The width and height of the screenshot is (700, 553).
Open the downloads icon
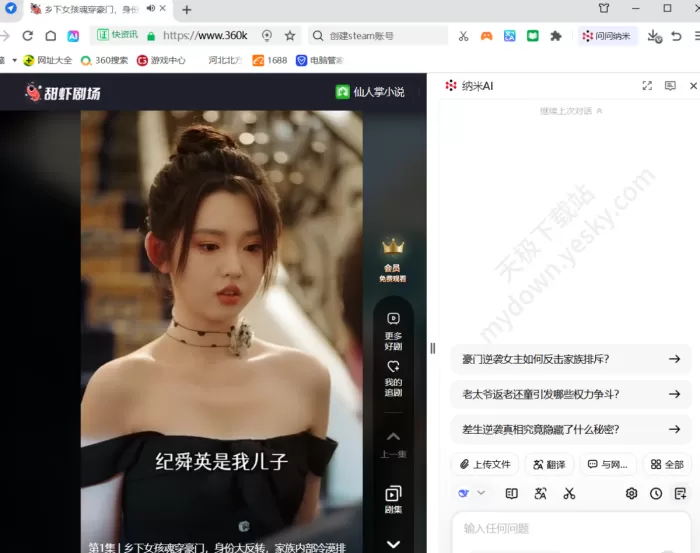pyautogui.click(x=654, y=36)
